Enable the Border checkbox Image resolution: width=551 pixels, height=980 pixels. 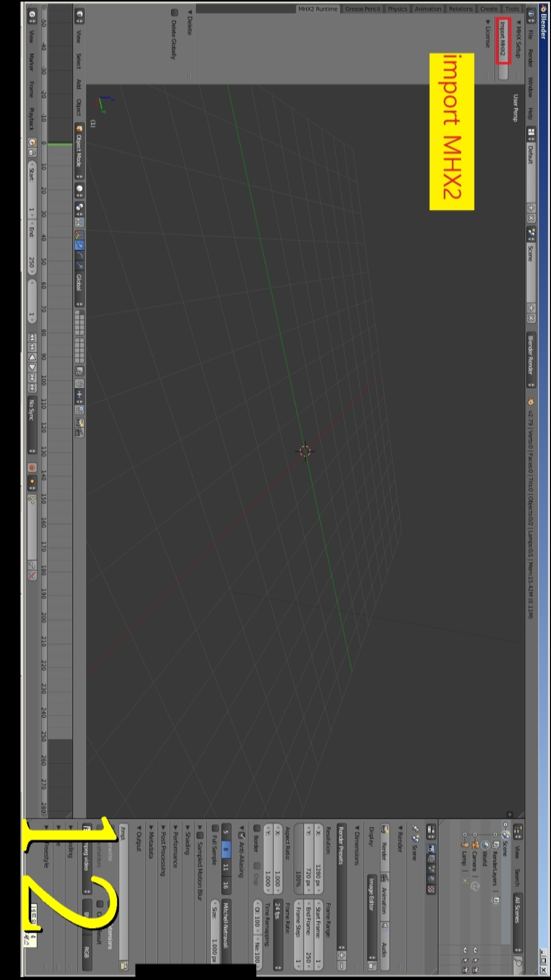click(257, 828)
